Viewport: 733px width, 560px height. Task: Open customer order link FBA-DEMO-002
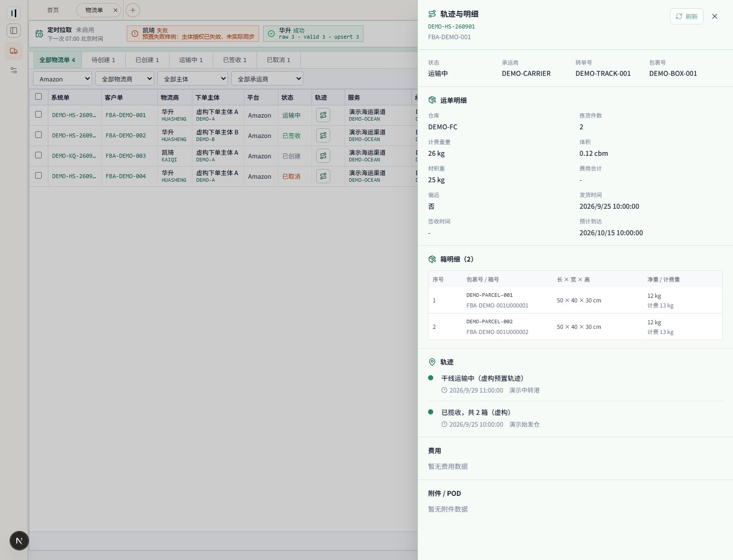pyautogui.click(x=126, y=135)
